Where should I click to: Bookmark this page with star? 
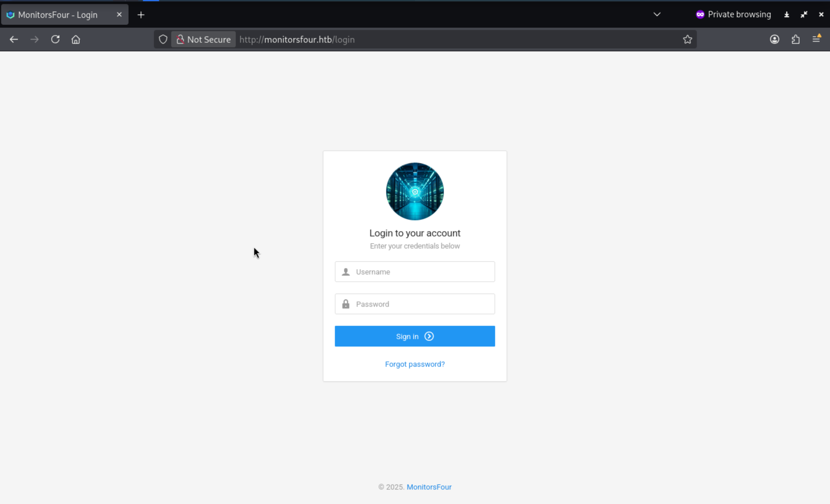[x=688, y=40]
